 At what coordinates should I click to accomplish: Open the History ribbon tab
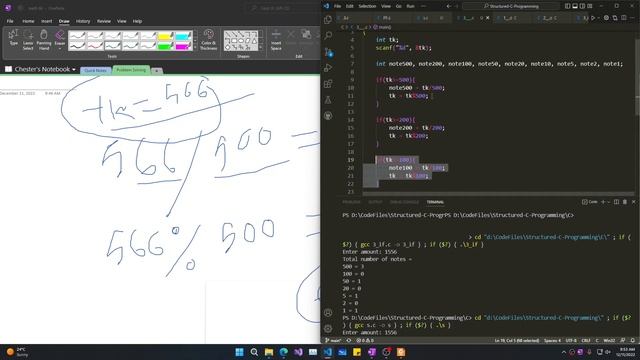pos(83,21)
